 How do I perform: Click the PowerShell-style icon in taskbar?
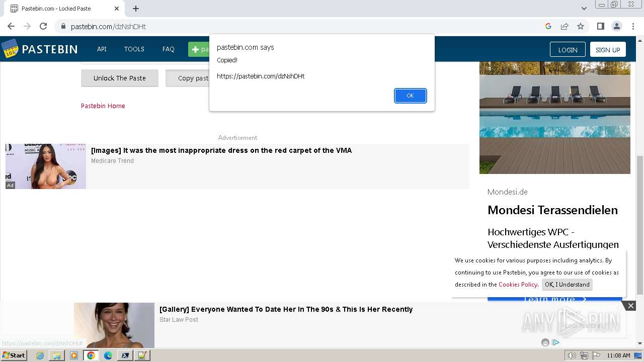pyautogui.click(x=125, y=355)
